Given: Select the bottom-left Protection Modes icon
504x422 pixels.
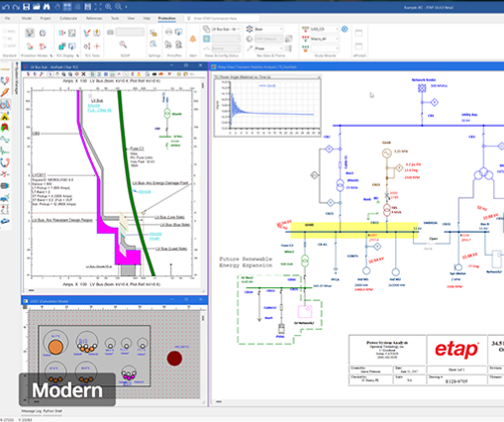Looking at the screenshot, I should point(30,47).
